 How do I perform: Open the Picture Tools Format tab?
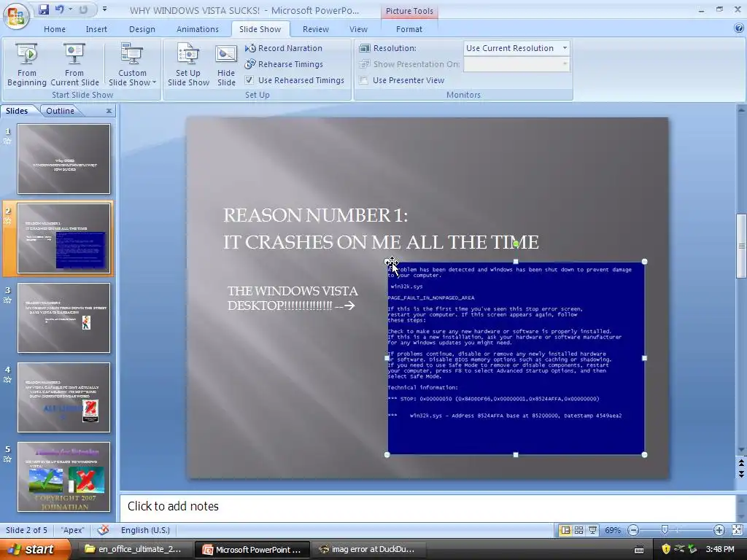click(409, 29)
